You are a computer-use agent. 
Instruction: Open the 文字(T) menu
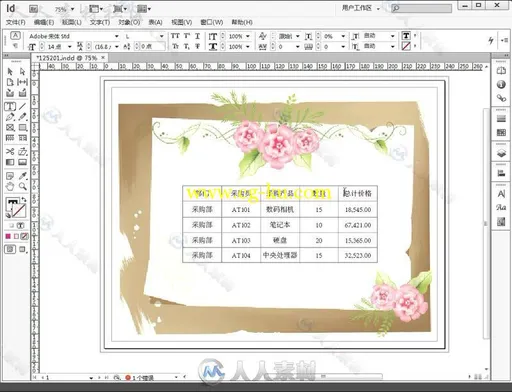[100, 22]
